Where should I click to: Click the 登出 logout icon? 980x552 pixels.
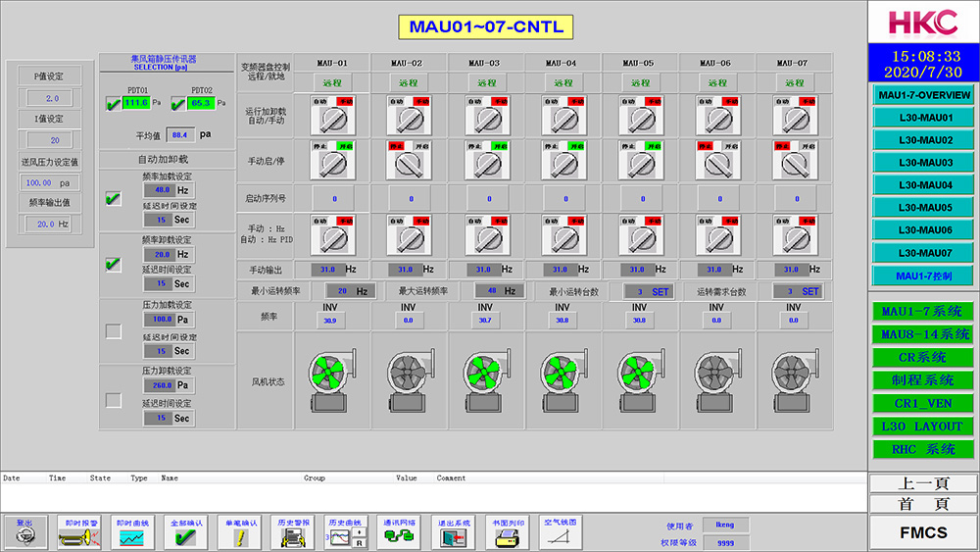[24, 532]
